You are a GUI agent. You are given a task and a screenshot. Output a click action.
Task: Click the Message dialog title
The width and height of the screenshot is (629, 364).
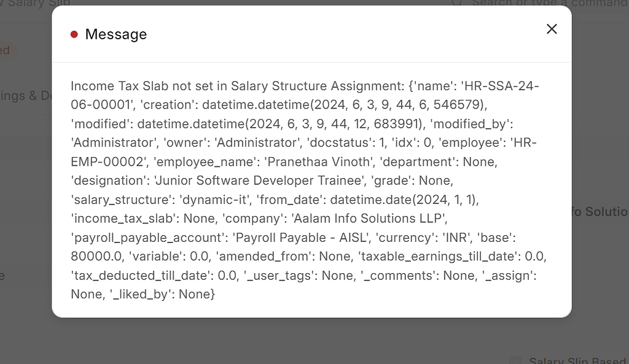point(116,34)
